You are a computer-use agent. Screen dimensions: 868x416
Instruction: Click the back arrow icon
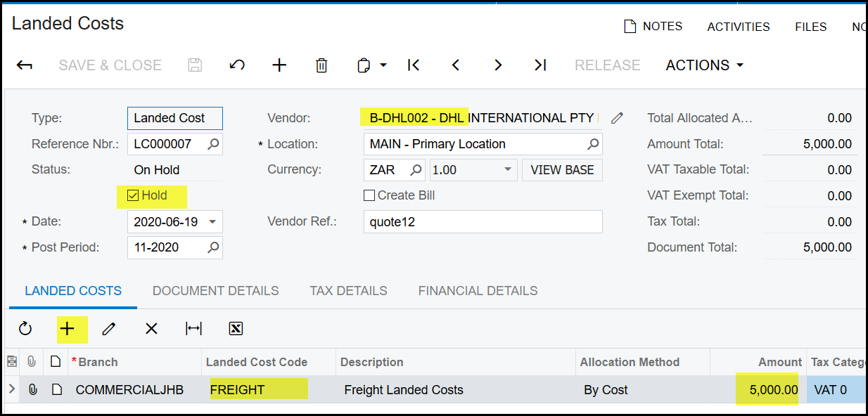(x=25, y=65)
